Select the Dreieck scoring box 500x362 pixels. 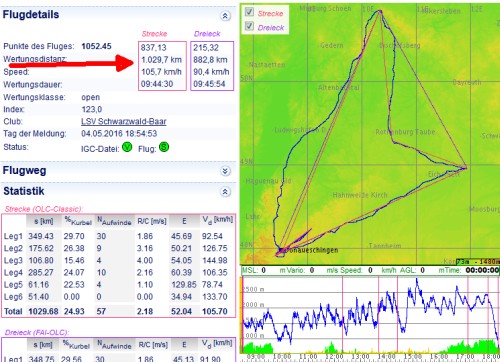[212, 66]
